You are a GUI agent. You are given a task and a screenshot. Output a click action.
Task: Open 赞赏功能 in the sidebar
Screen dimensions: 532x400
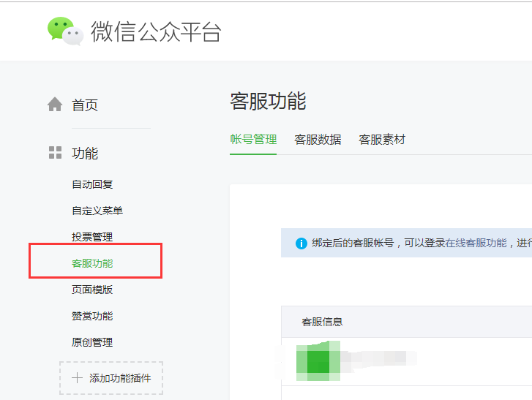point(92,316)
